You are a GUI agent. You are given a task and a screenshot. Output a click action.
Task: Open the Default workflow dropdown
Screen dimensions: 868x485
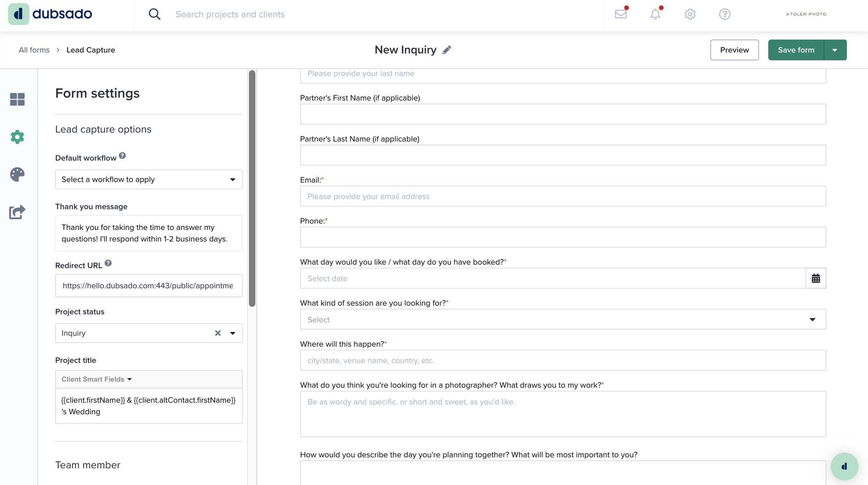[x=149, y=179]
